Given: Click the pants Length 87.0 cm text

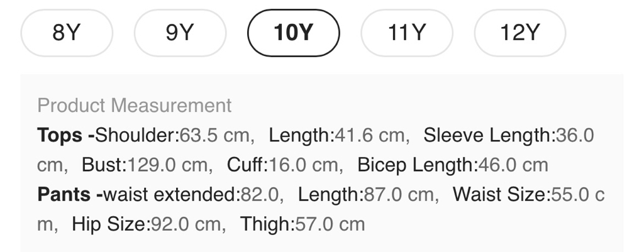Looking at the screenshot, I should [x=366, y=195].
